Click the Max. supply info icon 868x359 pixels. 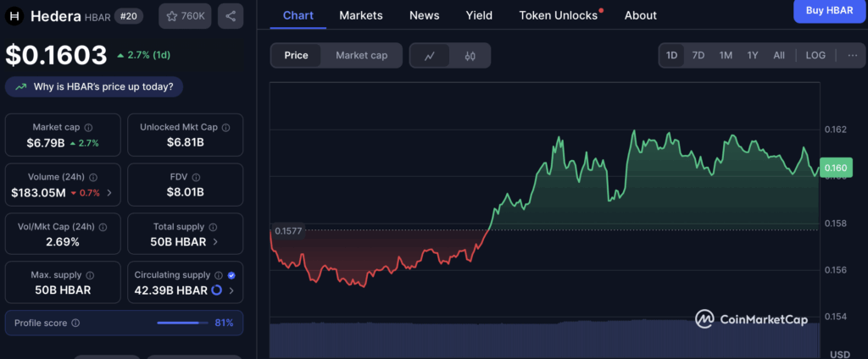click(90, 275)
